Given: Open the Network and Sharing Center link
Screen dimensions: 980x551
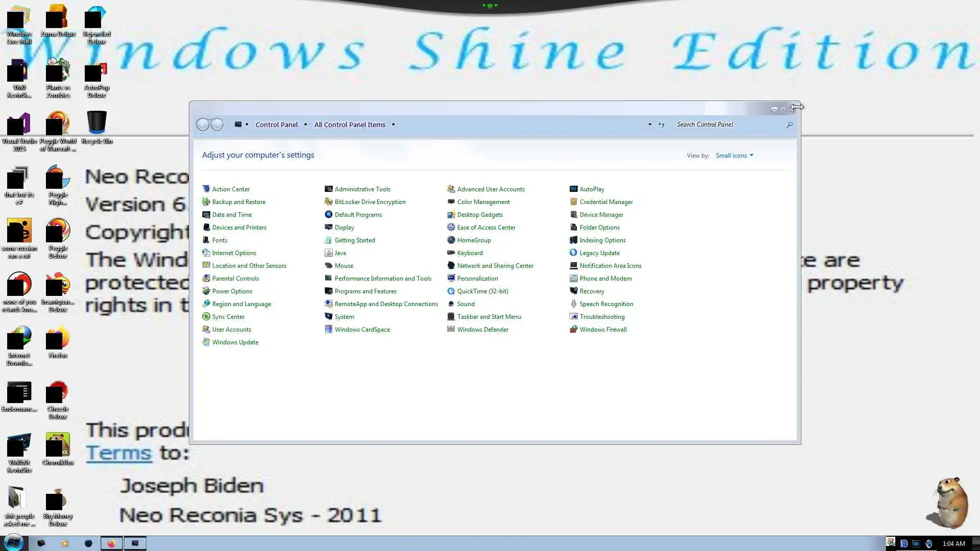Looking at the screenshot, I should 495,266.
